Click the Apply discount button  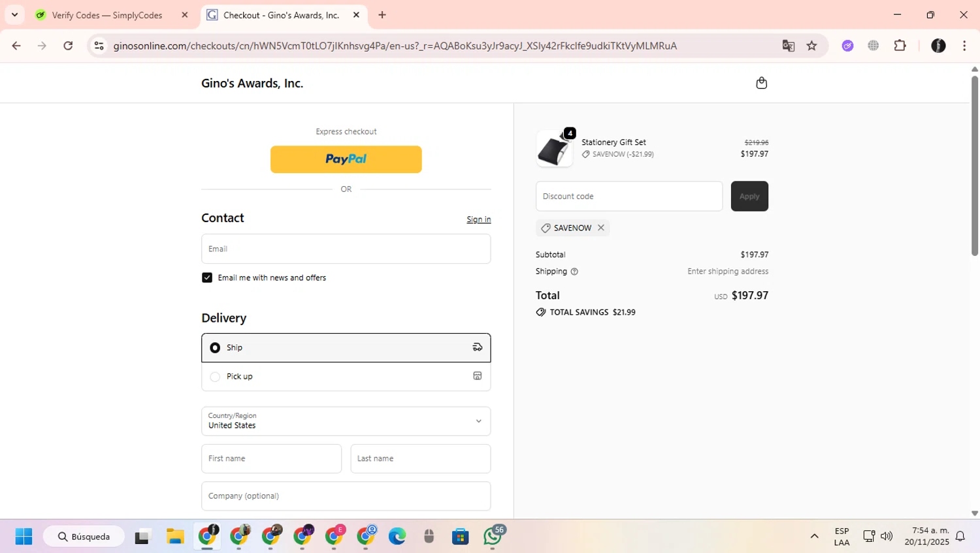[749, 196]
